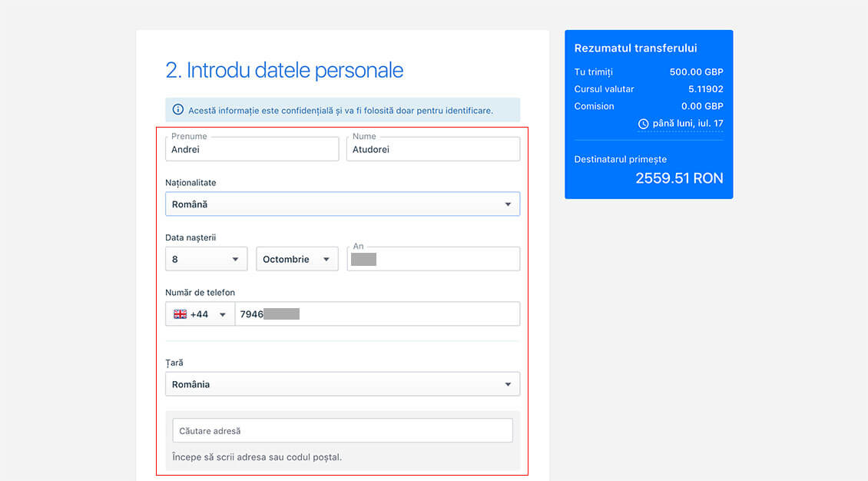Open the birth day dropdown showing 8
The image size is (868, 481).
click(x=206, y=259)
